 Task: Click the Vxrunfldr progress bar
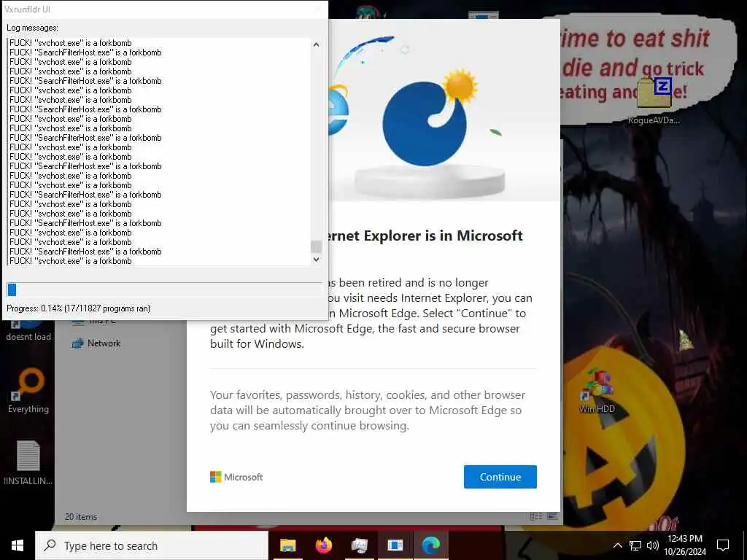(164, 289)
